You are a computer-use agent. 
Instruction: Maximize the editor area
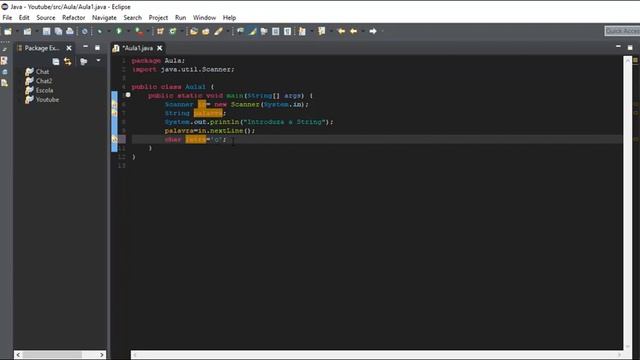pyautogui.click(x=630, y=48)
